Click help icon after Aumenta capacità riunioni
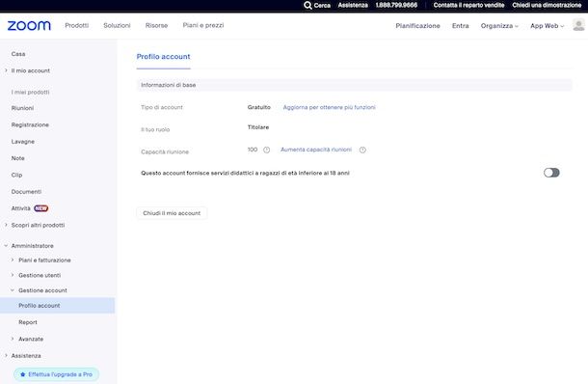This screenshot has height=384, width=588. coord(362,150)
